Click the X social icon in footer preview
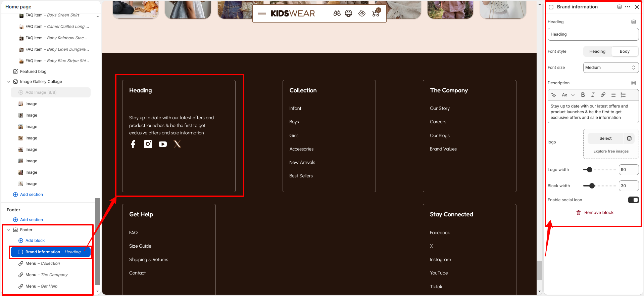644x296 pixels. (178, 144)
